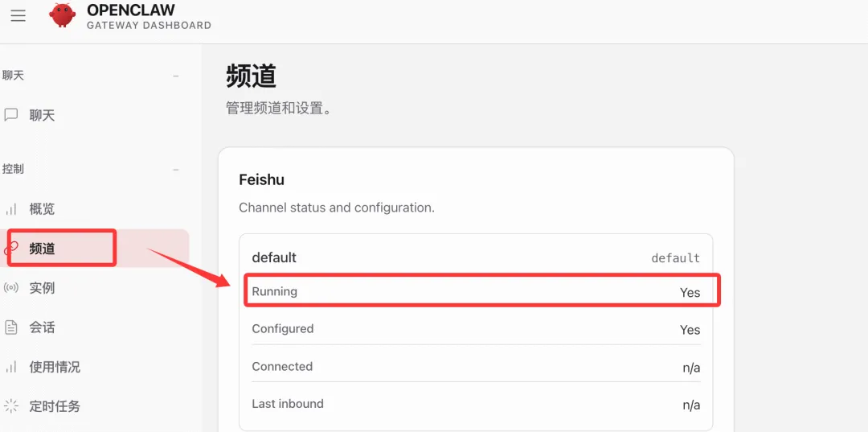
Task: Click the OPENCLAW Gateway Dashboard title
Action: [x=149, y=16]
